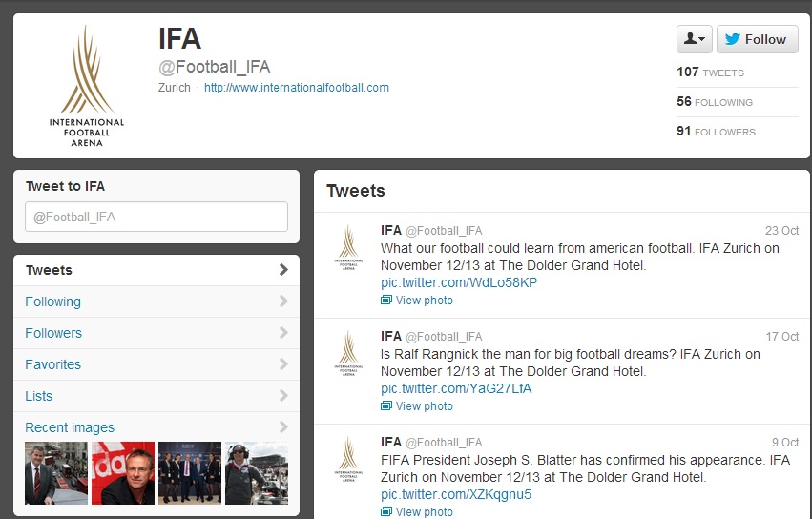
Task: Open the pic.twitter.com/WdLo58KP link
Action: pos(459,282)
